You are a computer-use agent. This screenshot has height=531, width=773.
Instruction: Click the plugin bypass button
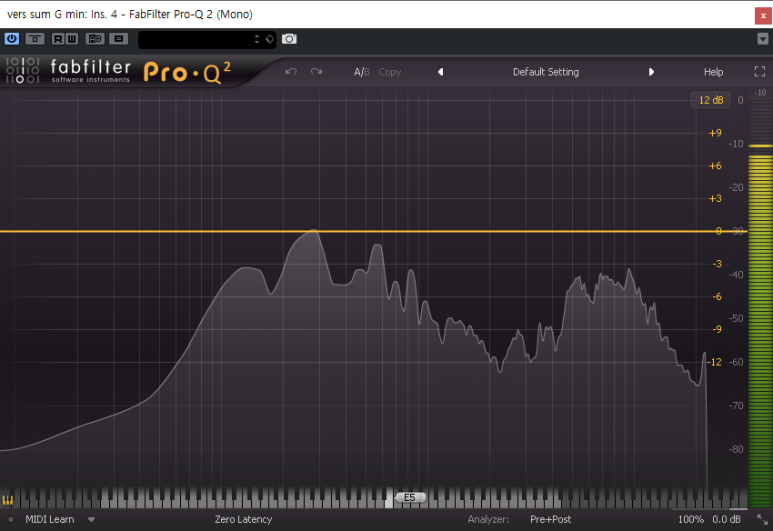35,38
